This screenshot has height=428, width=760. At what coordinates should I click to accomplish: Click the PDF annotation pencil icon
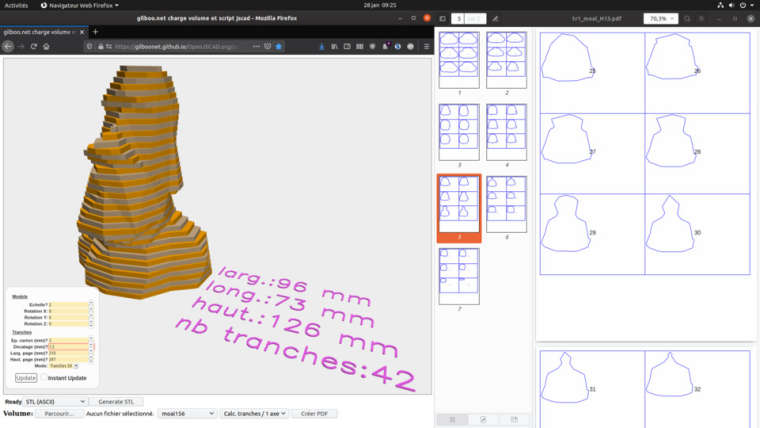click(495, 18)
